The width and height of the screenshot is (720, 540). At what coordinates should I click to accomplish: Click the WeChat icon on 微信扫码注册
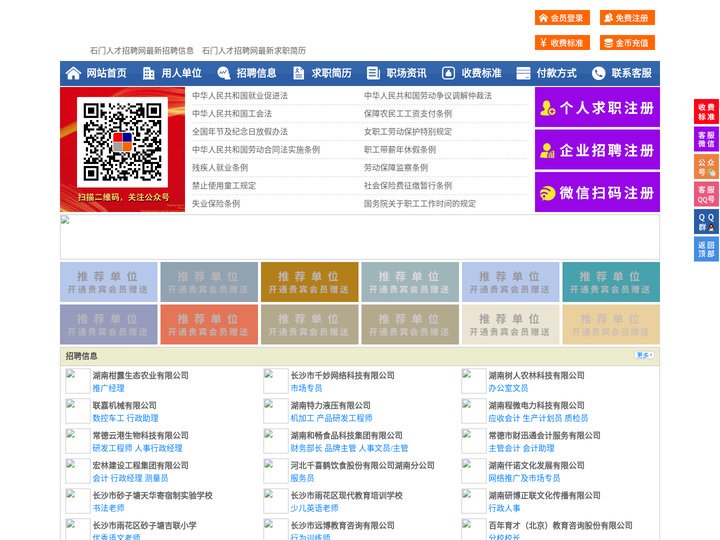[x=547, y=193]
